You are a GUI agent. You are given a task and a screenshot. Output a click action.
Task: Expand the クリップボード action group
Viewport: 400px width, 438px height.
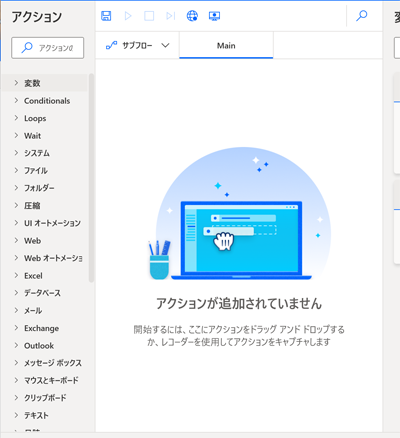(45, 398)
